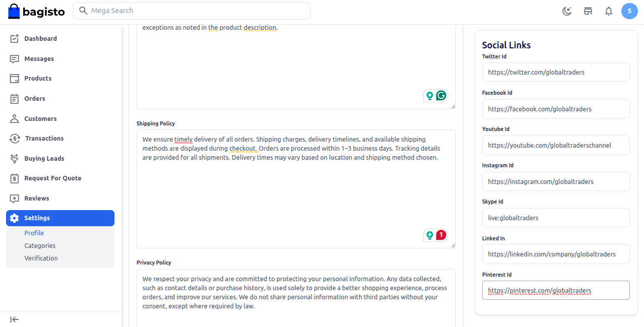Viewport: 644px width, 327px height.
Task: Click the Grammarly icon in Shipping Policy
Action: click(441, 235)
